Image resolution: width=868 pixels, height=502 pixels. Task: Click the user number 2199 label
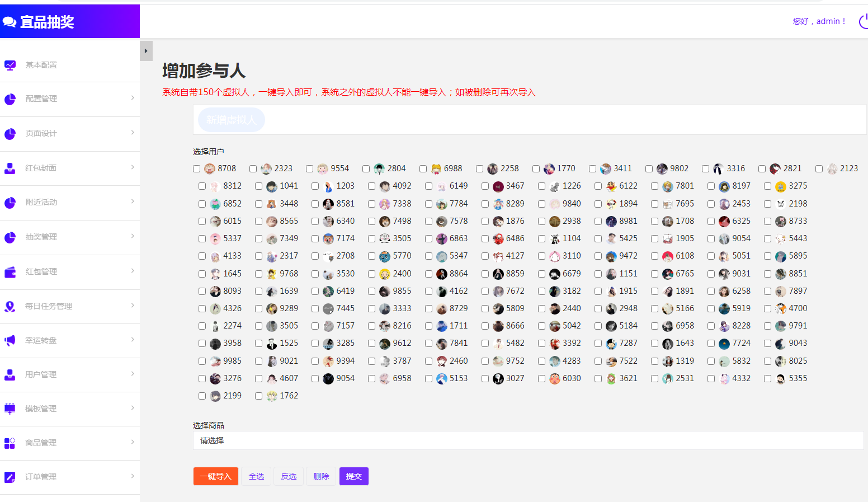[x=233, y=396]
